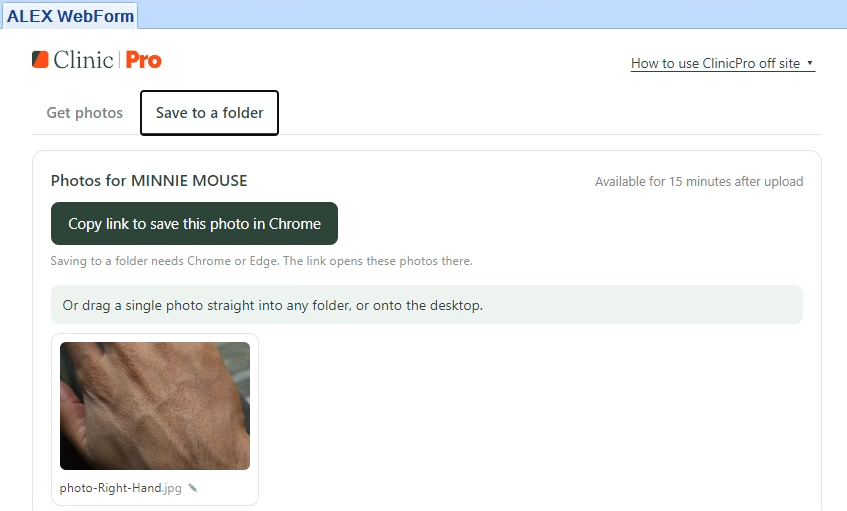Click the Photos for MINNIE MOUSE heading
Screen dimensions: 847x511
coord(149,180)
